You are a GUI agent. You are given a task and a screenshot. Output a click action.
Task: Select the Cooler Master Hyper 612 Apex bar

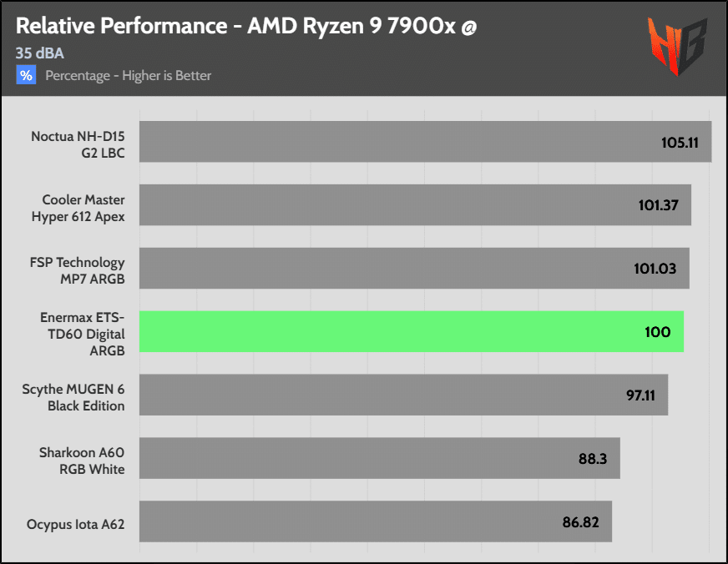(x=415, y=205)
